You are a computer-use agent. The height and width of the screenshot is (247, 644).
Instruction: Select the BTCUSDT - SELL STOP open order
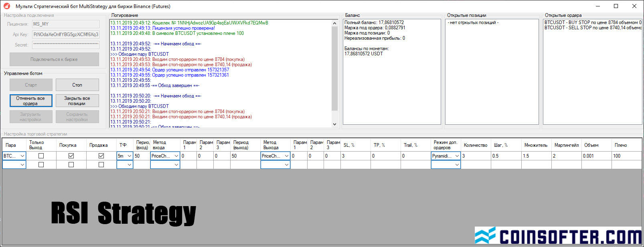(x=593, y=28)
